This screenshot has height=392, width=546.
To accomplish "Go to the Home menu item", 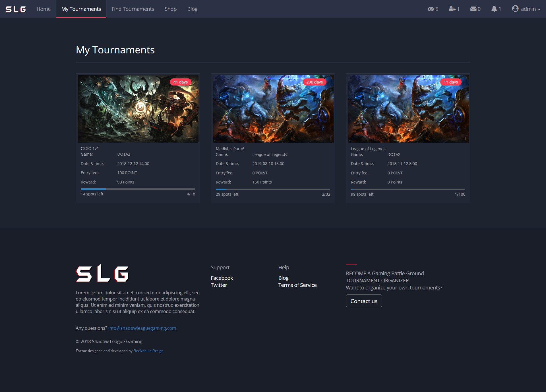I will [x=44, y=9].
